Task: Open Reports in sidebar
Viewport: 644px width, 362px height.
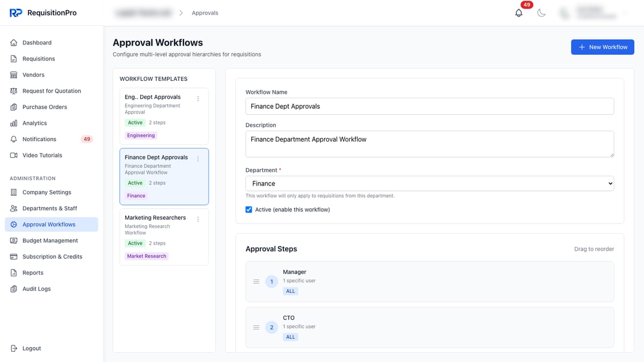Action: pyautogui.click(x=52, y=272)
